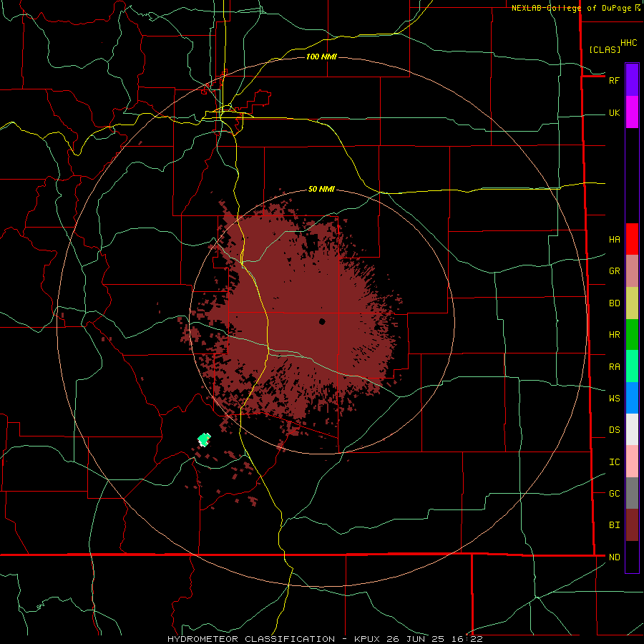This screenshot has width=644, height=644.
Task: Click the BI dark red swatch
Action: pyautogui.click(x=632, y=525)
